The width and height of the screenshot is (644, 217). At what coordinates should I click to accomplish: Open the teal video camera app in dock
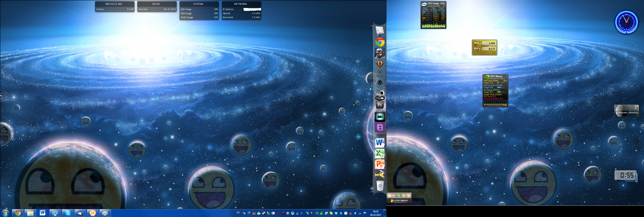[380, 117]
